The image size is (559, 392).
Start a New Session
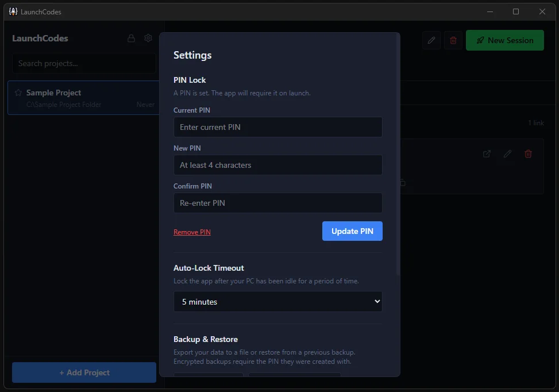pyautogui.click(x=504, y=40)
